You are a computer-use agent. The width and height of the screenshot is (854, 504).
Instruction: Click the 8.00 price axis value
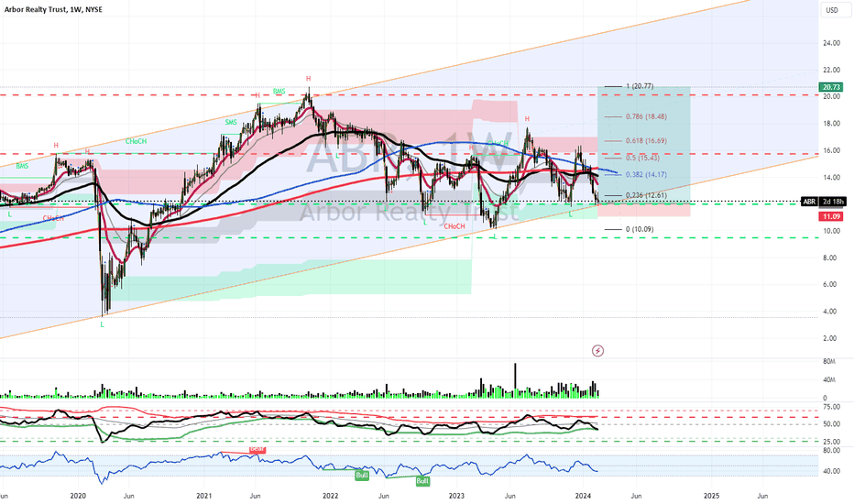coord(831,258)
